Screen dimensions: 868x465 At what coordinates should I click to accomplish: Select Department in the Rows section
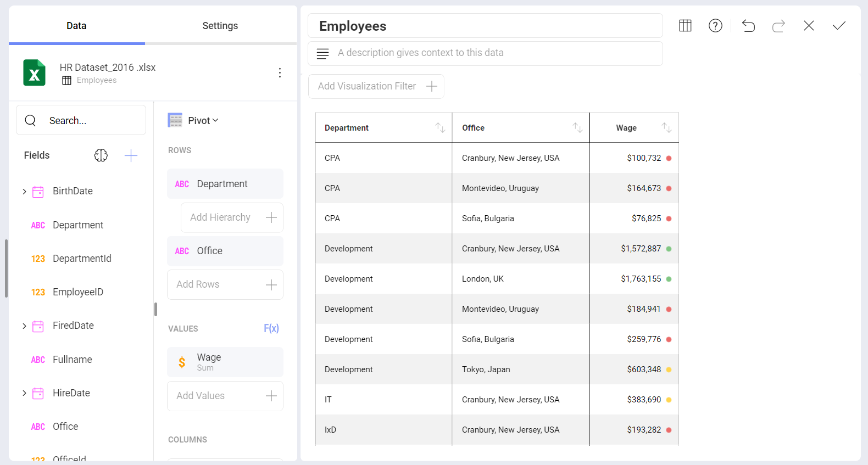coord(225,184)
